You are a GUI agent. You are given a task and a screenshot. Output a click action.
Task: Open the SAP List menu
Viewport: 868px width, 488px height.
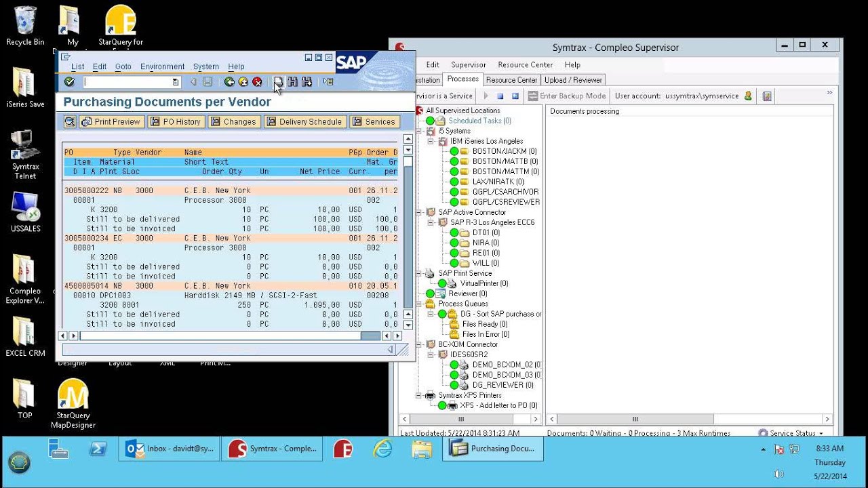pyautogui.click(x=78, y=66)
